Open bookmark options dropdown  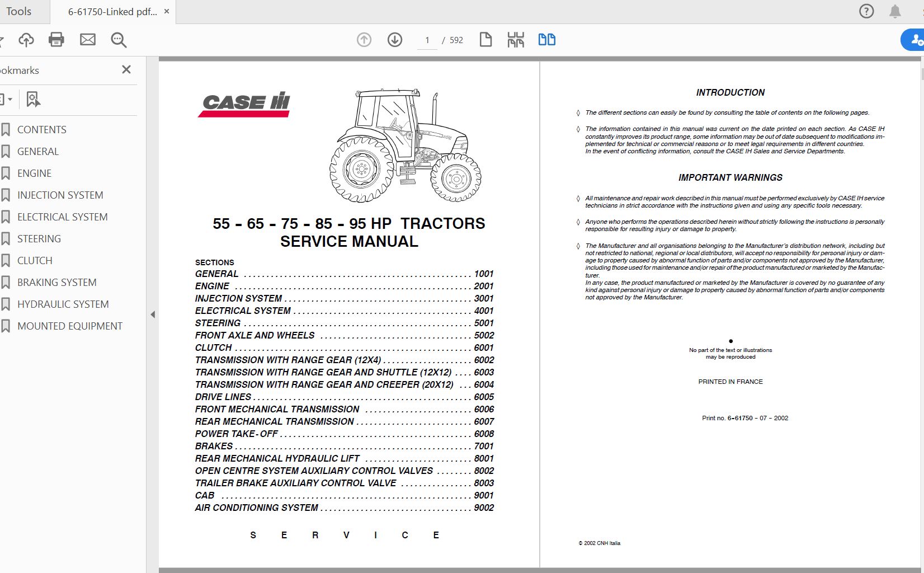coord(6,100)
